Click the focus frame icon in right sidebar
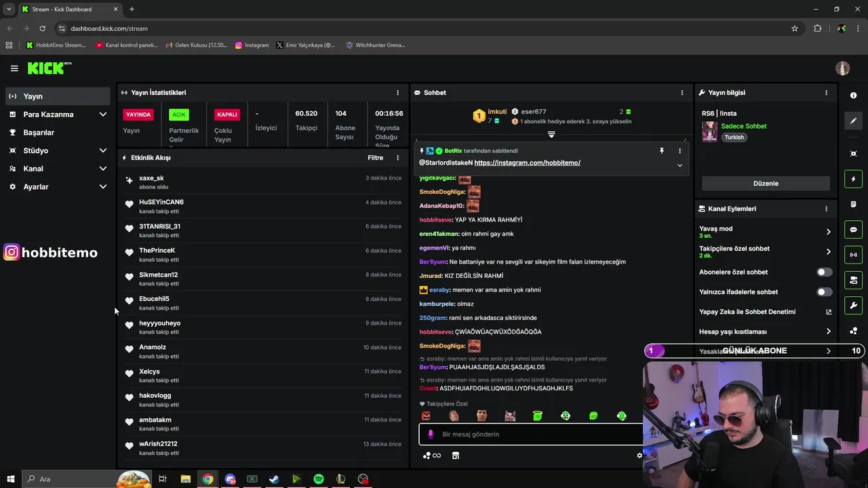Image resolution: width=868 pixels, height=488 pixels. point(853,154)
